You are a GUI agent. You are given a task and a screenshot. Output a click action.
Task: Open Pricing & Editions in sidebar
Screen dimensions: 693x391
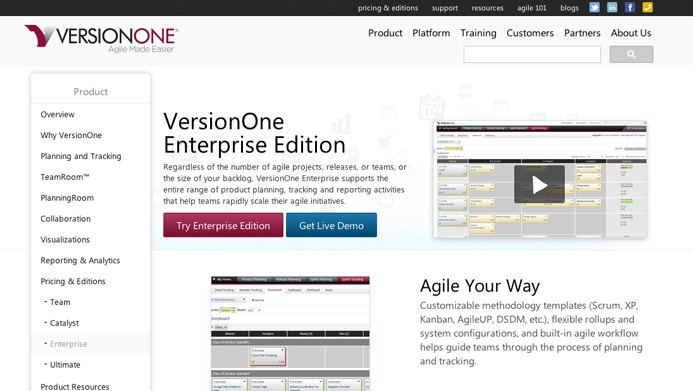click(73, 281)
